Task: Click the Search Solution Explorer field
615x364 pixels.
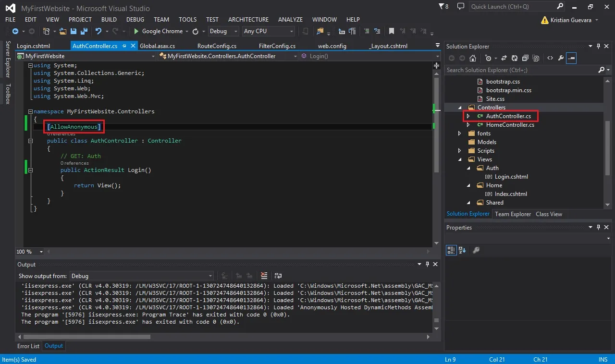Action: pyautogui.click(x=521, y=70)
